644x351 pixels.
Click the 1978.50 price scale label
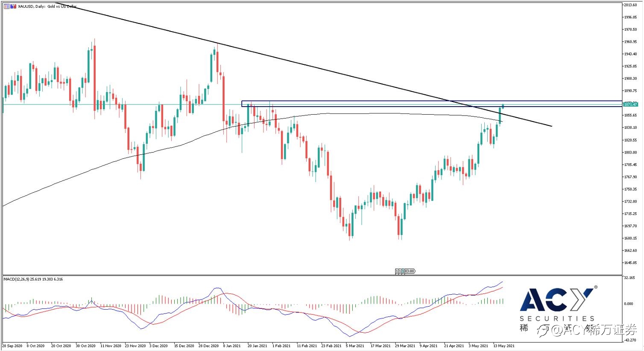[630, 29]
